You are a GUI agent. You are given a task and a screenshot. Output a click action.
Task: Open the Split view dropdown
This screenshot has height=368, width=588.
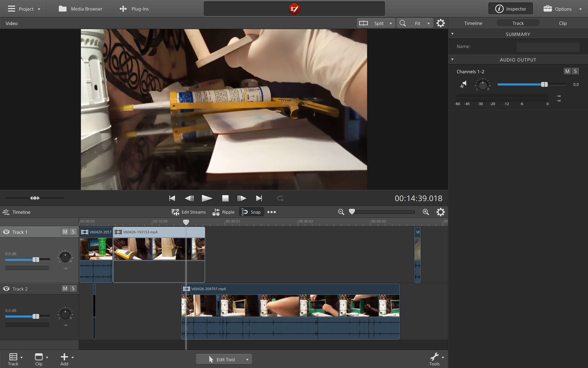point(376,23)
